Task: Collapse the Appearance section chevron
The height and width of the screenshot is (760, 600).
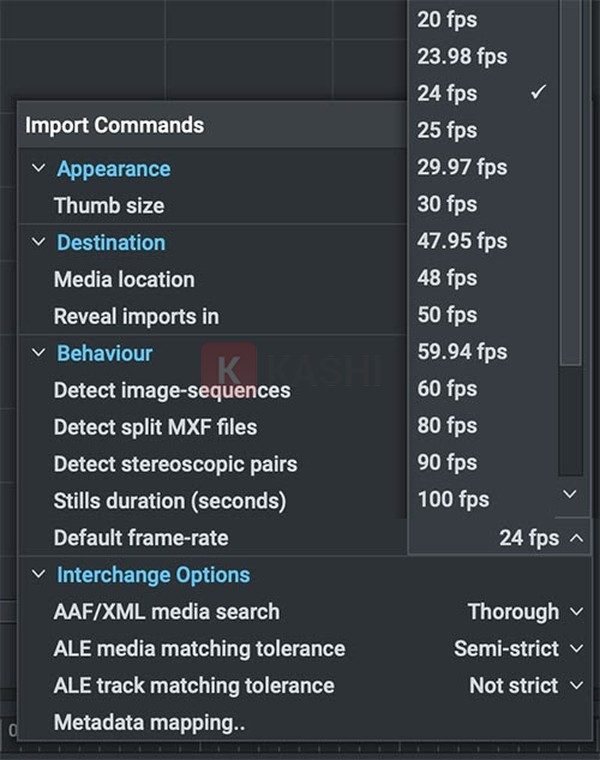Action: click(39, 168)
